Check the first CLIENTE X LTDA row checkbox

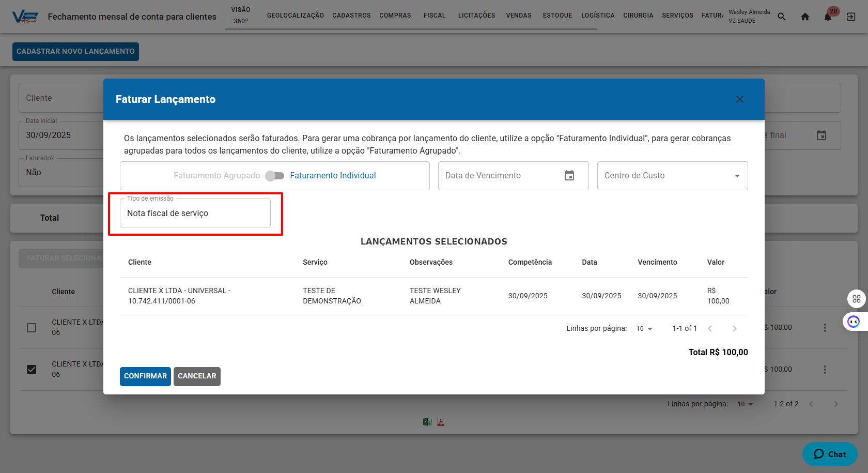point(32,328)
